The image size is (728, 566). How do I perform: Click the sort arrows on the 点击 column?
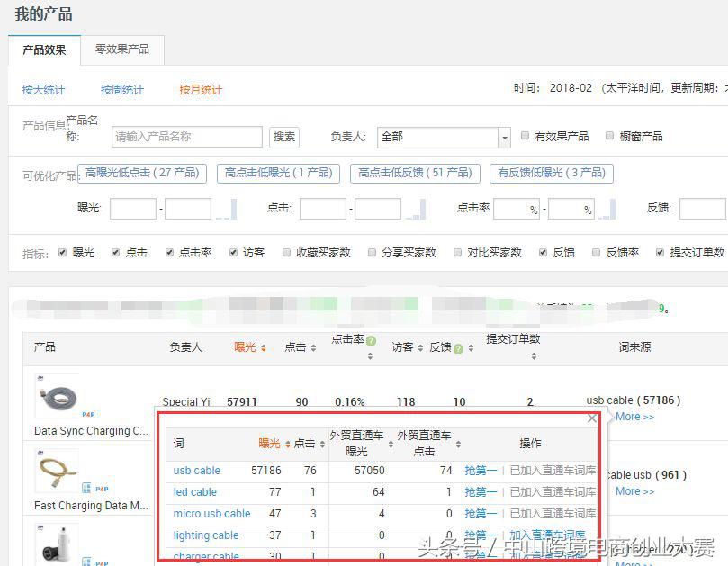pyautogui.click(x=312, y=346)
